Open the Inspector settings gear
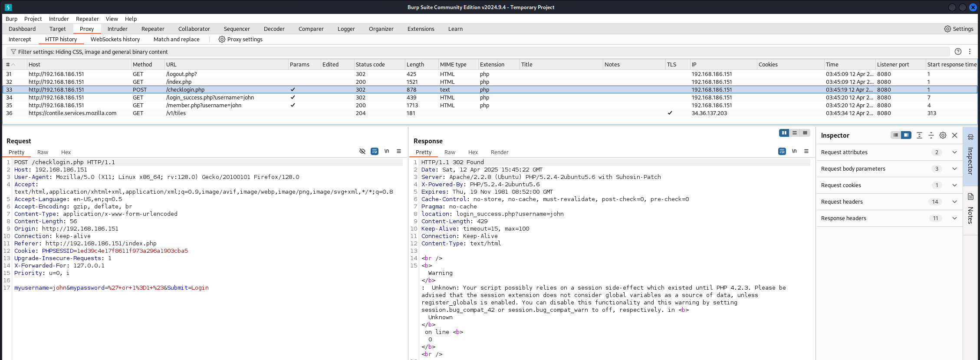Viewport: 980px width, 360px height. 943,135
